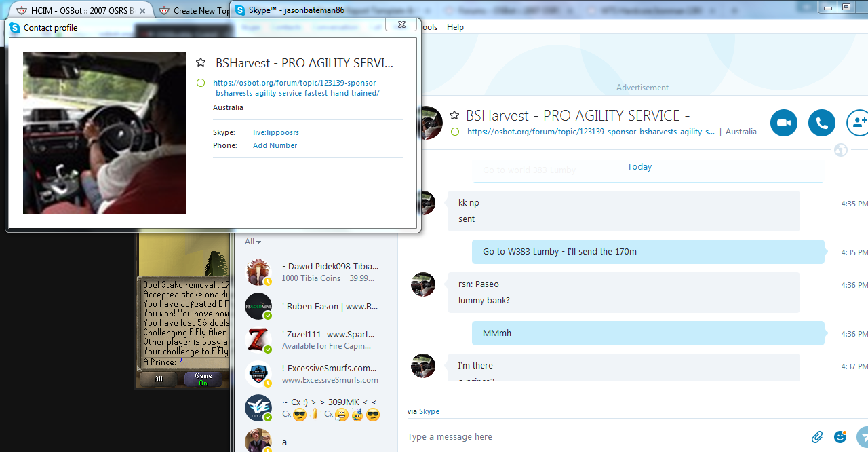
Task: Select Zuzel111 contact
Action: pos(315,340)
